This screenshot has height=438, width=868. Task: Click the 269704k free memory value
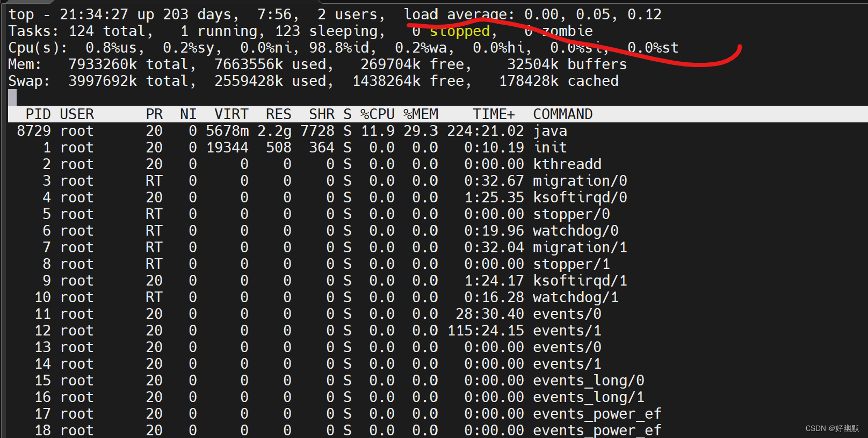tap(390, 64)
